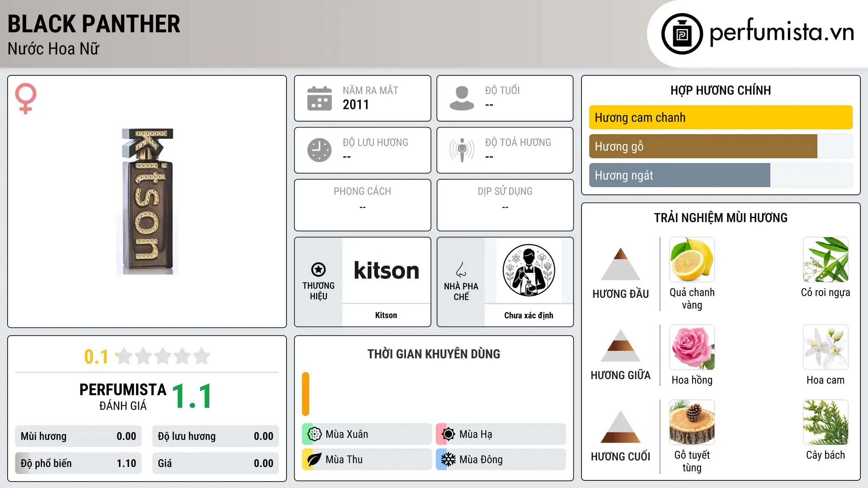Open the Hoa hồng rose thumbnail
The width and height of the screenshot is (868, 488).
click(692, 347)
